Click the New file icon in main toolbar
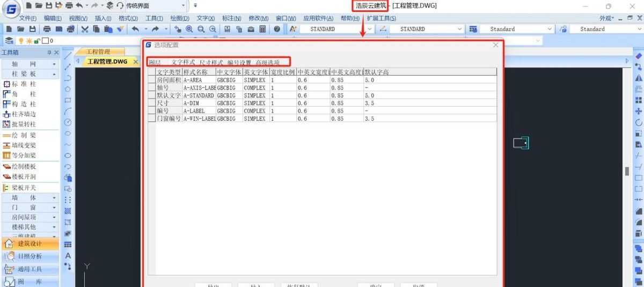The image size is (644, 287). coord(10,29)
